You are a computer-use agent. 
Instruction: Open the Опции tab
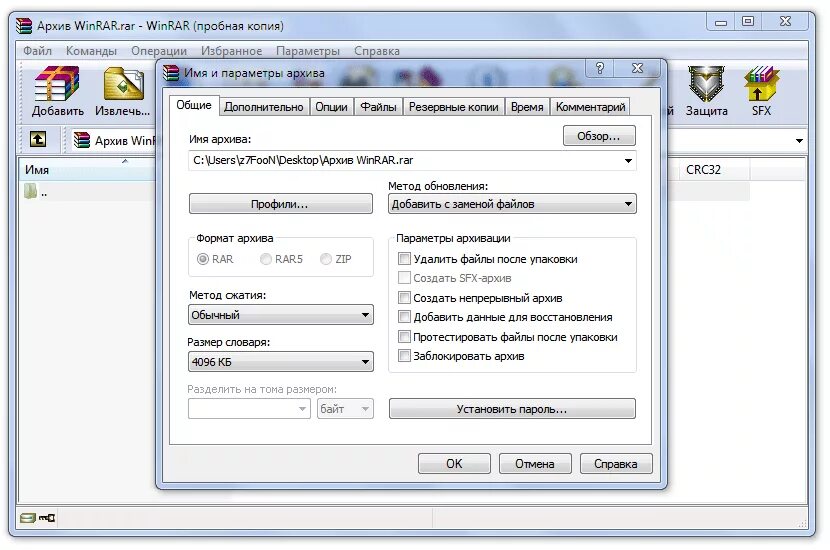(x=331, y=107)
